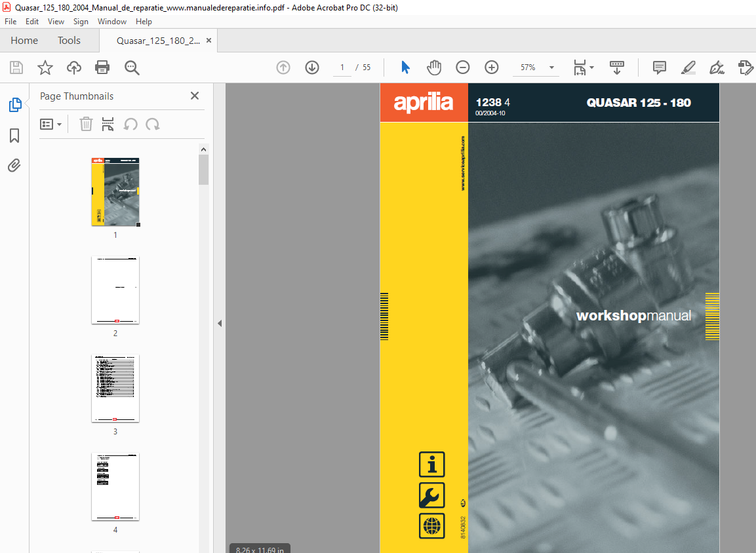Viewport: 756px width, 553px height.
Task: Switch to the Tools tab
Action: (69, 41)
